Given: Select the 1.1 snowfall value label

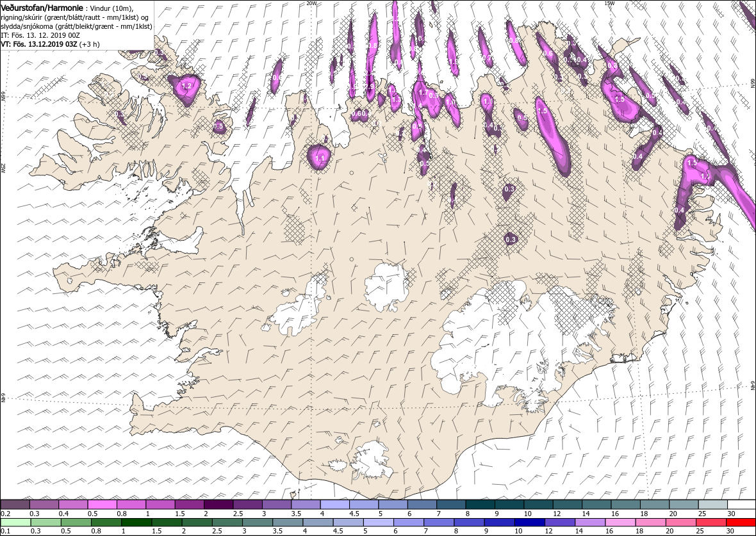Looking at the screenshot, I should pyautogui.click(x=320, y=158).
